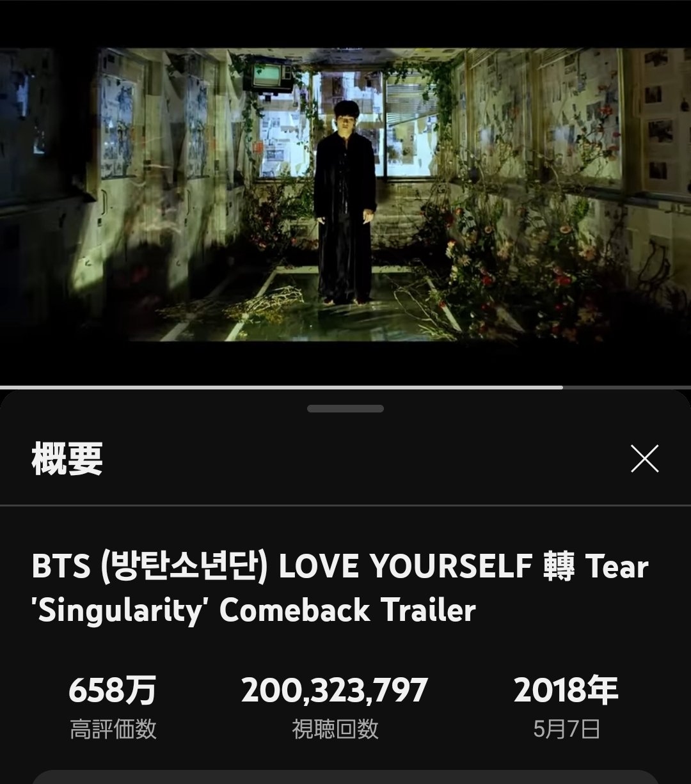Viewport: 691px width, 784px height.
Task: Tap the 658万 like count
Action: [x=112, y=691]
